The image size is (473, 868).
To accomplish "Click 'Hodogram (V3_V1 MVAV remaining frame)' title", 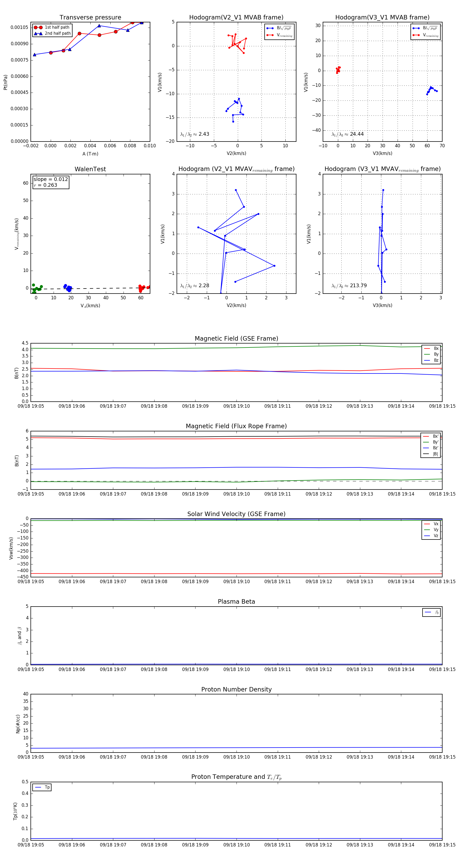I will (x=382, y=169).
